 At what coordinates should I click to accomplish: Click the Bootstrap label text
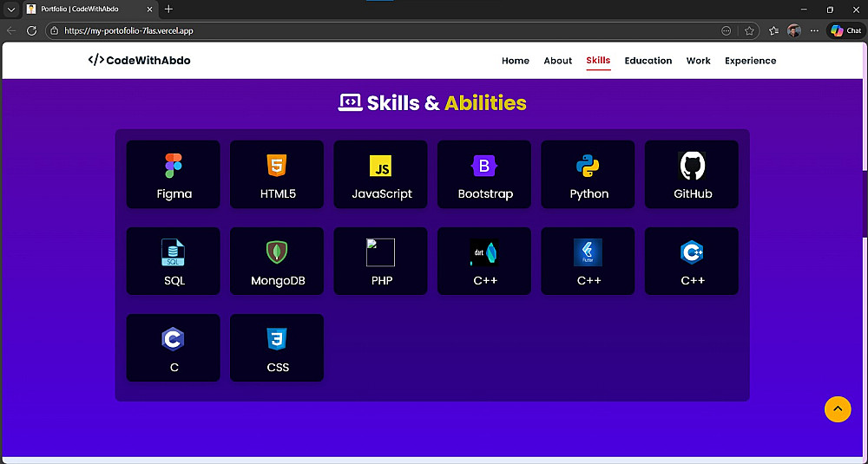485,194
